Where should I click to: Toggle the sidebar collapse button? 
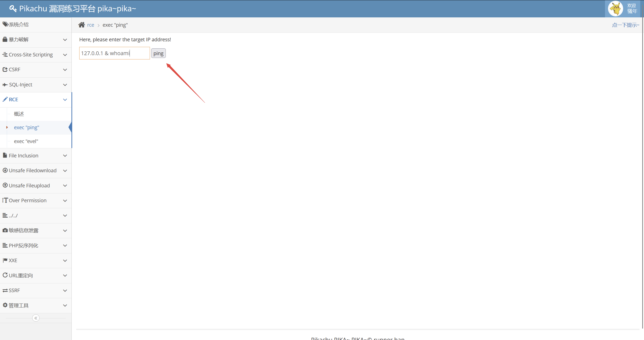[35, 318]
